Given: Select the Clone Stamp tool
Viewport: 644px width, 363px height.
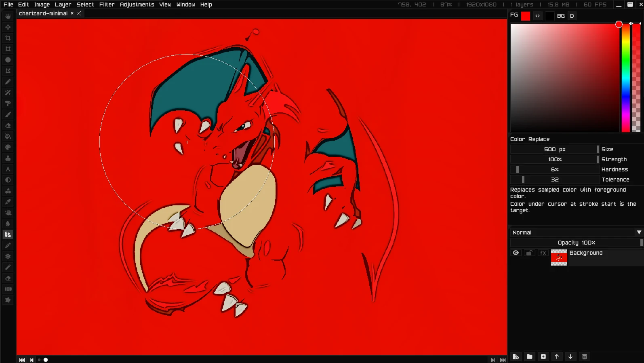Looking at the screenshot, I should [8, 158].
